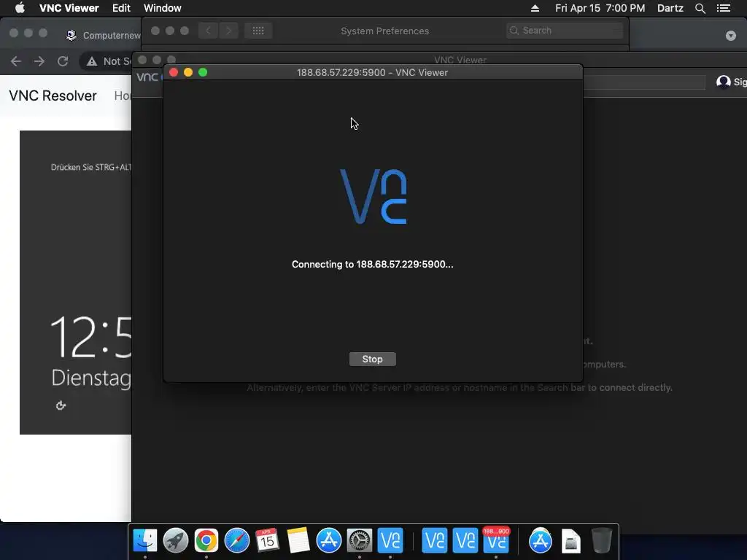The image size is (747, 560).
Task: Click the VNC Resolver screenshot thumbnail
Action: point(75,282)
